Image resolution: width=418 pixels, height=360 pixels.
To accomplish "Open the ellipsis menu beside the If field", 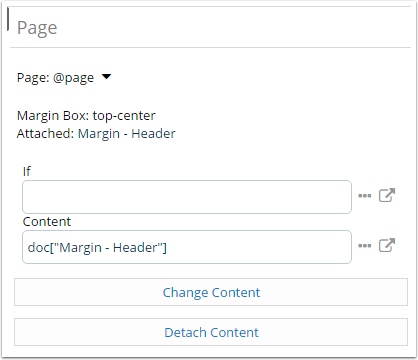I will click(364, 196).
